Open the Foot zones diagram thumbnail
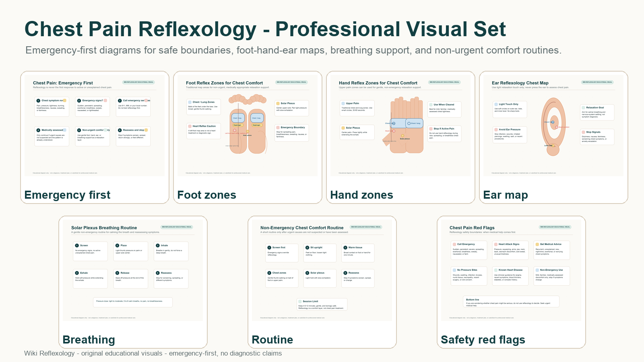The width and height of the screenshot is (644, 362). [248, 125]
